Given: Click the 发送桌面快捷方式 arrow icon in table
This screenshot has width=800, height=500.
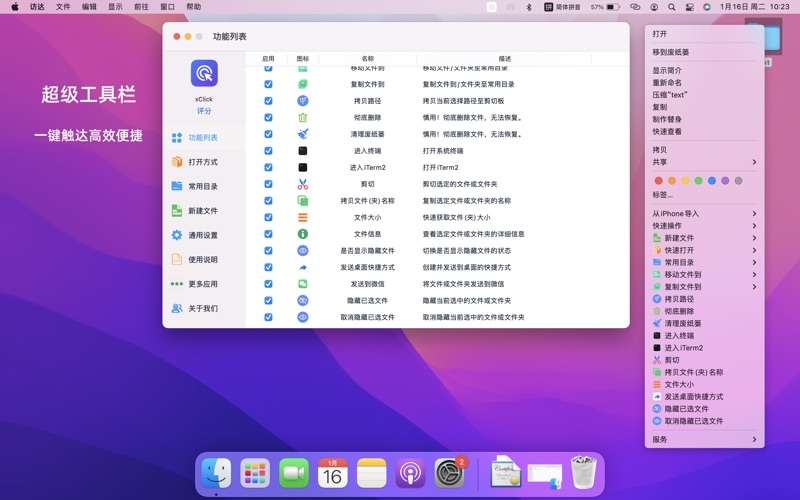Looking at the screenshot, I should [x=303, y=267].
